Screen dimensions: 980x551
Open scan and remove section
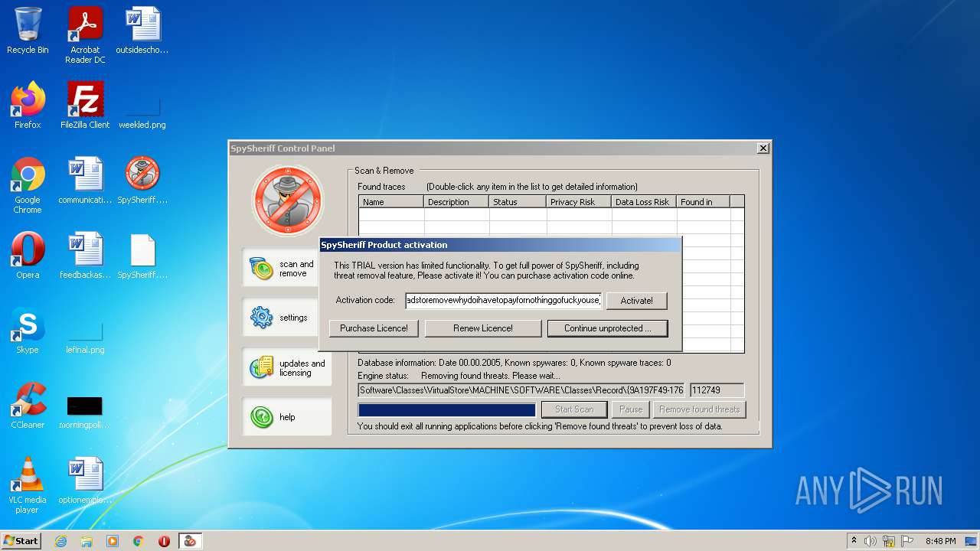click(287, 268)
